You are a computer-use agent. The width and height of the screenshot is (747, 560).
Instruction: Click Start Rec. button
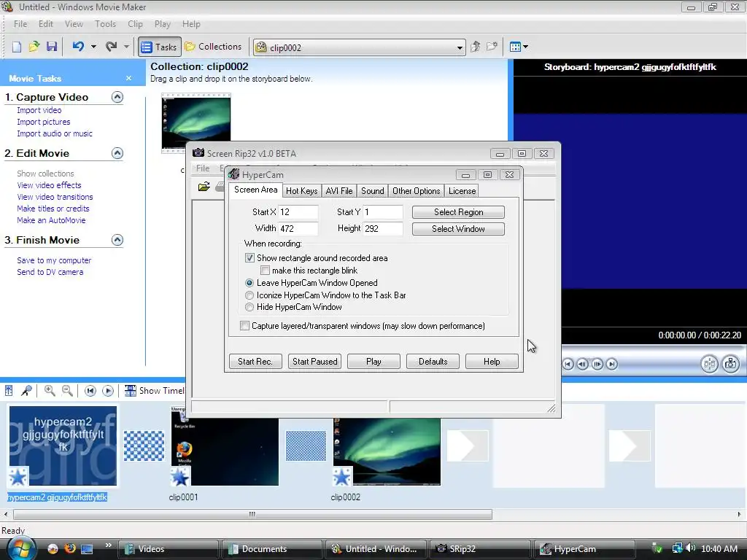tap(255, 362)
